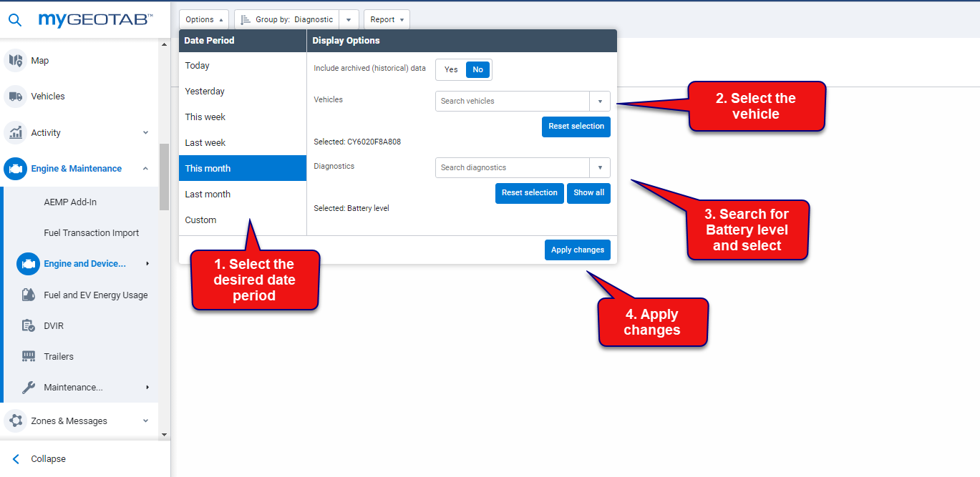This screenshot has height=477, width=980.
Task: Click the Collapse sidebar label
Action: point(48,459)
